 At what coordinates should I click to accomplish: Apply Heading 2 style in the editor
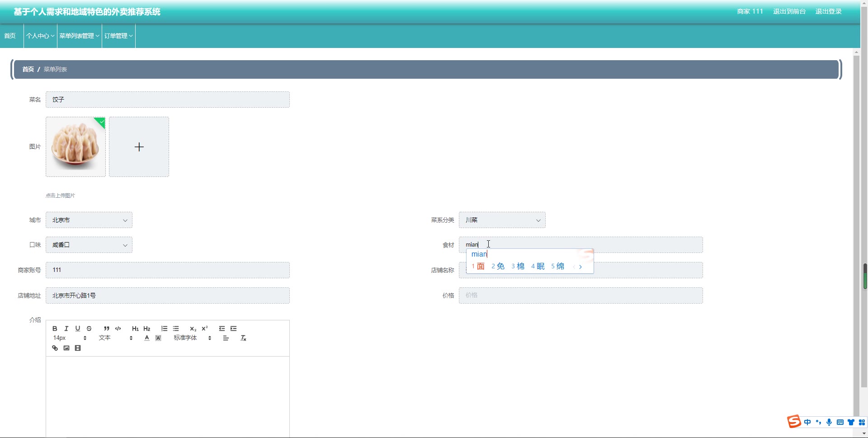(146, 328)
